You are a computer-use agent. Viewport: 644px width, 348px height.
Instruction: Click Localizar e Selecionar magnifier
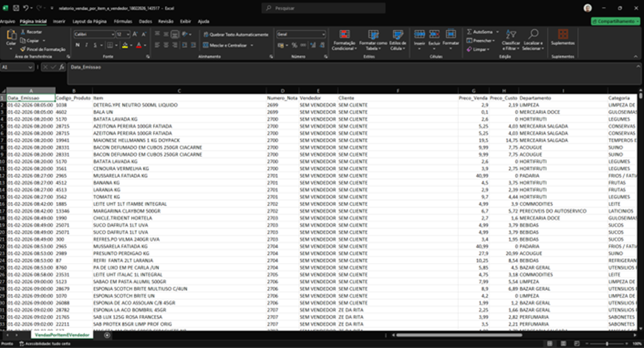point(533,34)
